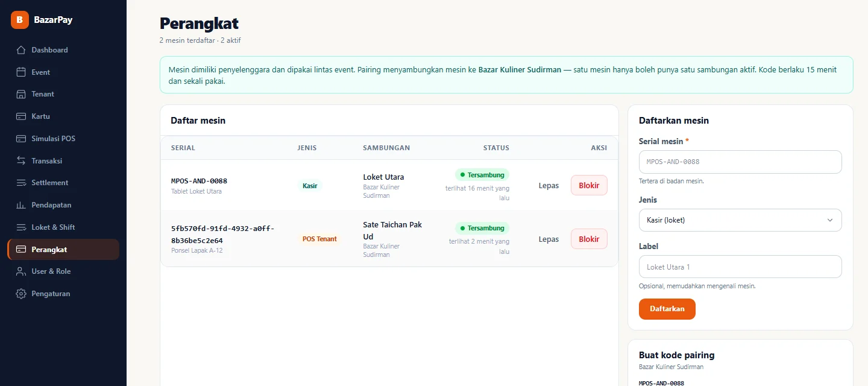Click the text "terlihat 2 menit yang lalu"

pyautogui.click(x=479, y=246)
